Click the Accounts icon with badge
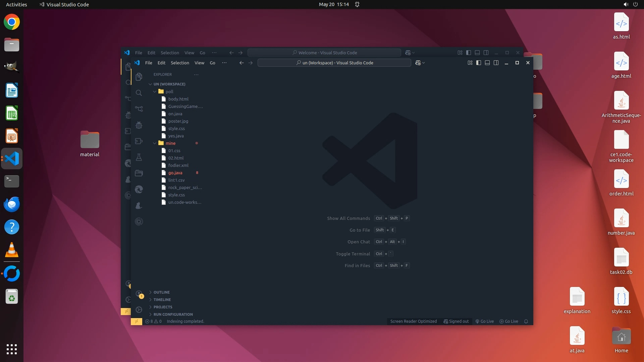 pos(139,294)
